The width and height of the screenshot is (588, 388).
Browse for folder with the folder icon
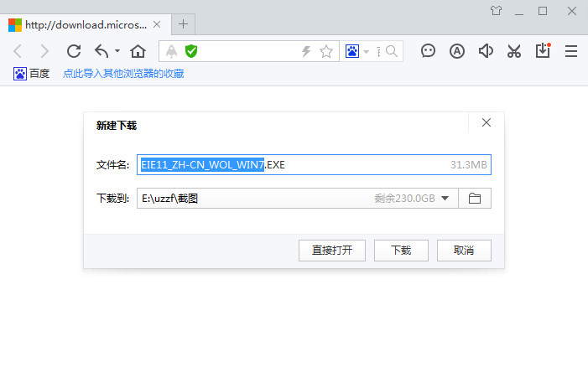point(475,198)
